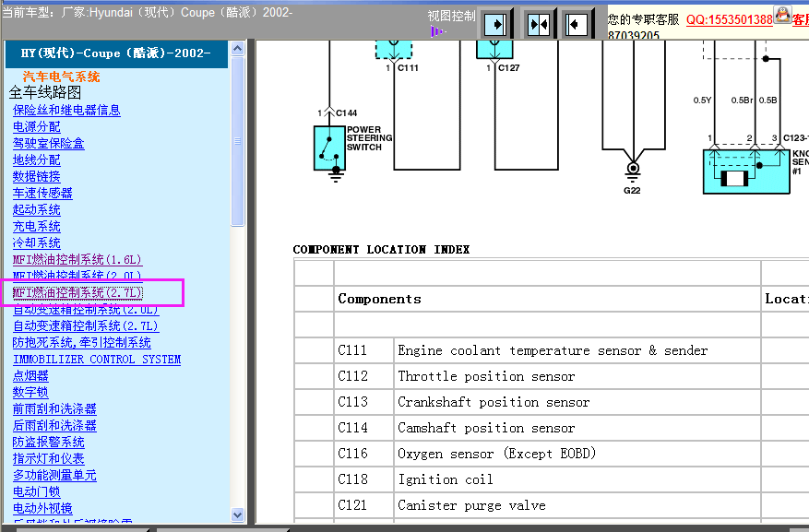
Task: Open 起动系统 link
Action: point(37,209)
